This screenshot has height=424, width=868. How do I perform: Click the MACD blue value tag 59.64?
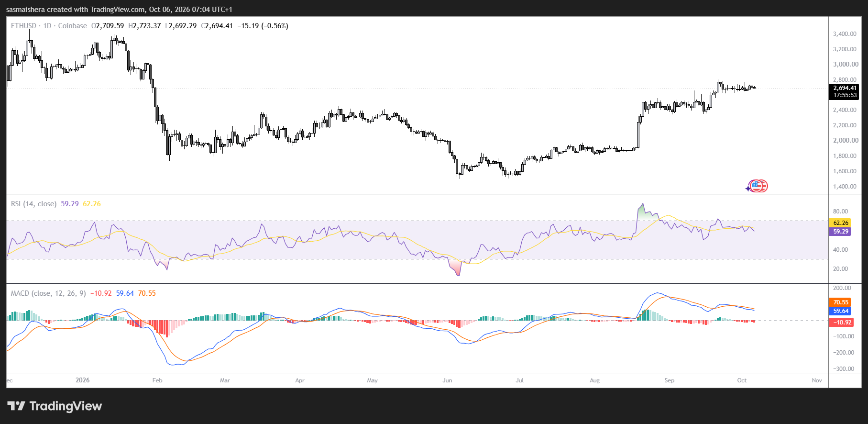coord(840,311)
